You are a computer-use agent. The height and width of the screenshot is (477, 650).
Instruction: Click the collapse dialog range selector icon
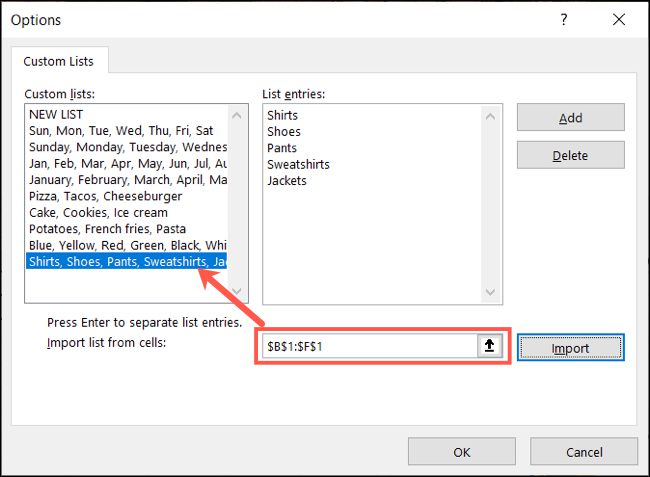(490, 346)
